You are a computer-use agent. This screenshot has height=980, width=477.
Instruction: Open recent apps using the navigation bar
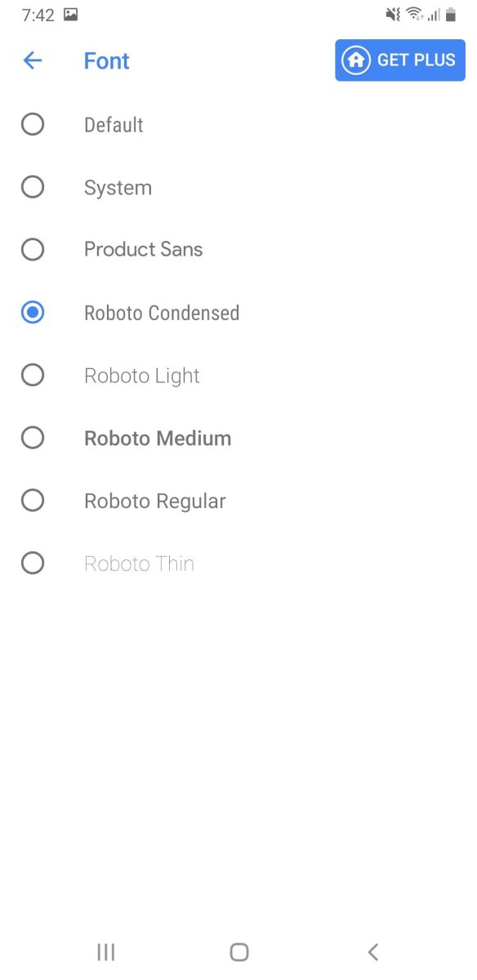(105, 951)
